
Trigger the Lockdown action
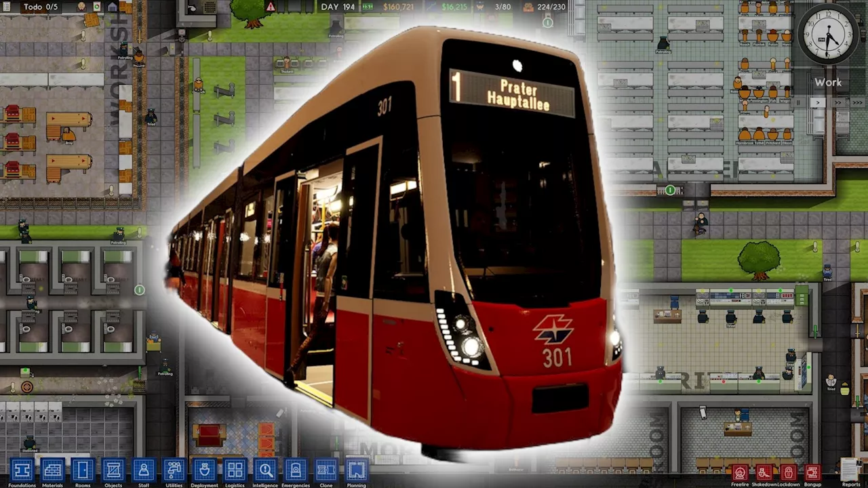pos(788,472)
